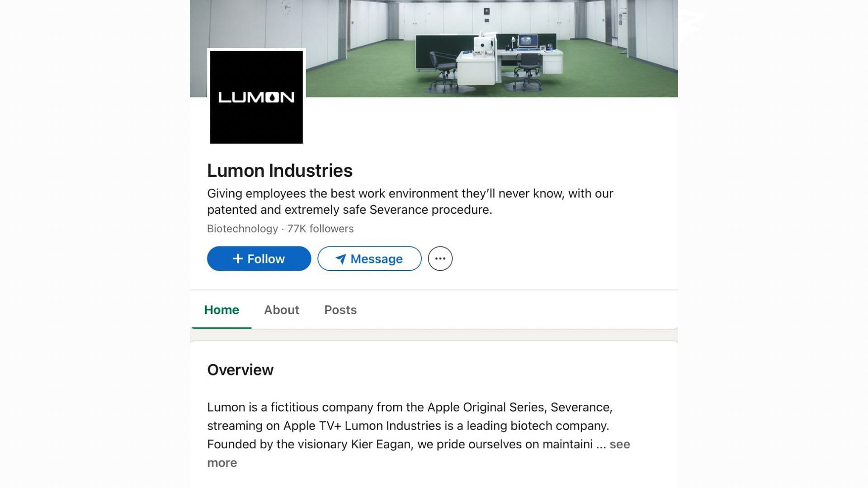Toggle the Home tab active state
868x488 pixels.
(x=221, y=309)
